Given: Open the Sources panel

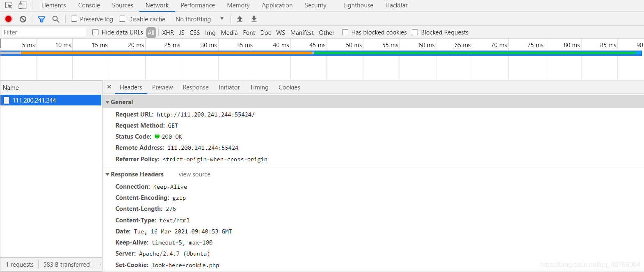Looking at the screenshot, I should tap(123, 5).
